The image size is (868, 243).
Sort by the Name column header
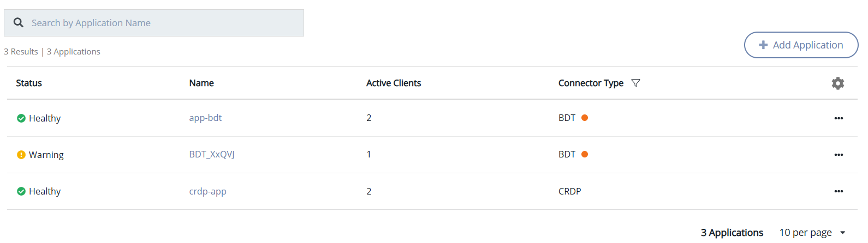[201, 83]
